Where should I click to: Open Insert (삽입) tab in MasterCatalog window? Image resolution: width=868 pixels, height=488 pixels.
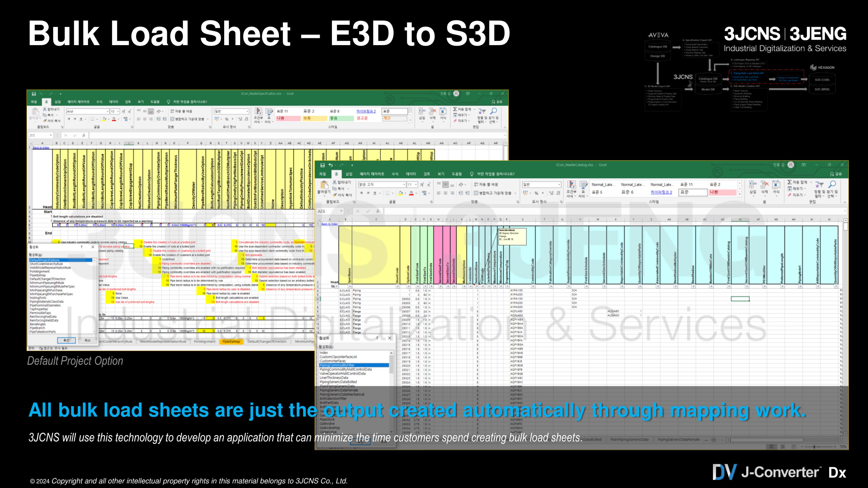[349, 174]
